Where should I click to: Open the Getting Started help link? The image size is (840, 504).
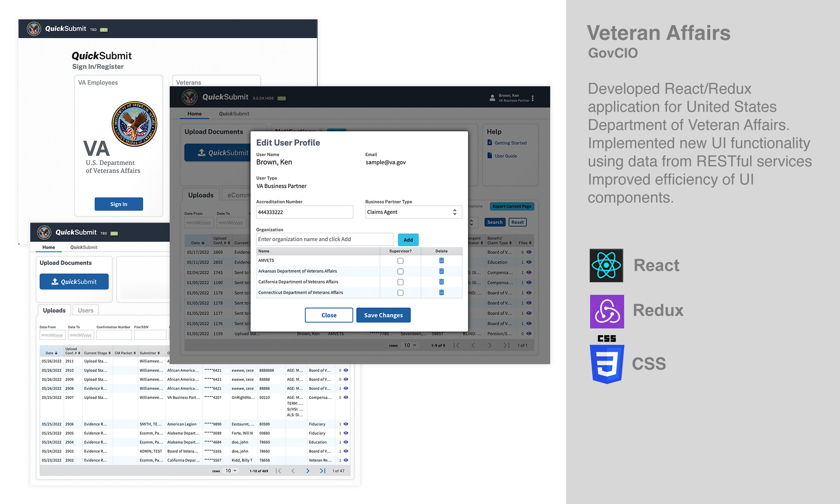(510, 143)
